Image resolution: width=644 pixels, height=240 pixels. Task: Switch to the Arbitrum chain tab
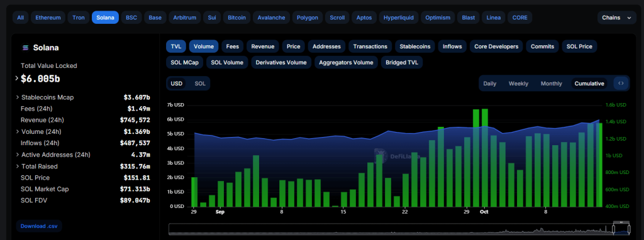tap(184, 18)
